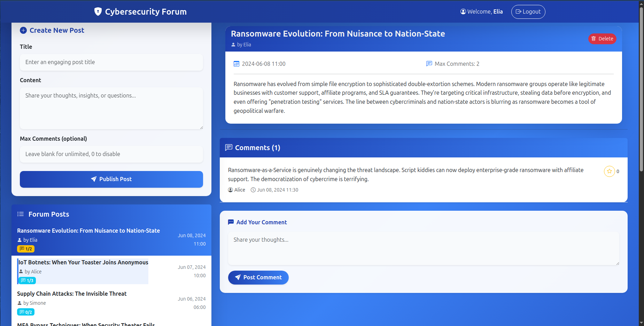Click the shield logo icon in header

click(x=98, y=12)
